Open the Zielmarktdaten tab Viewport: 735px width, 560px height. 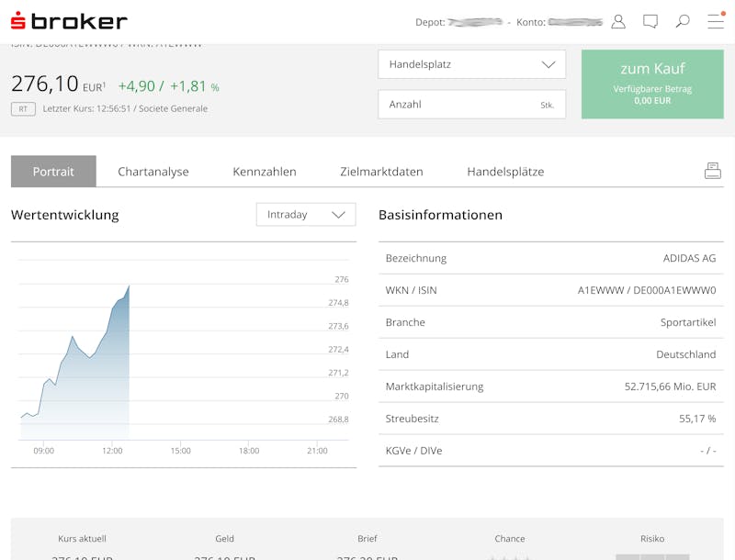point(381,172)
